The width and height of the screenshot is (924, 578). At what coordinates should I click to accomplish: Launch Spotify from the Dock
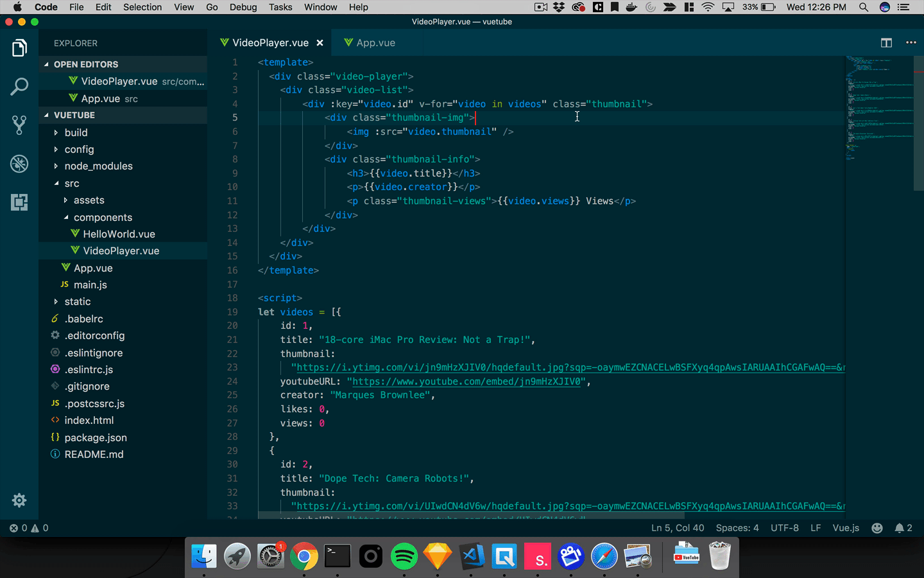point(404,556)
